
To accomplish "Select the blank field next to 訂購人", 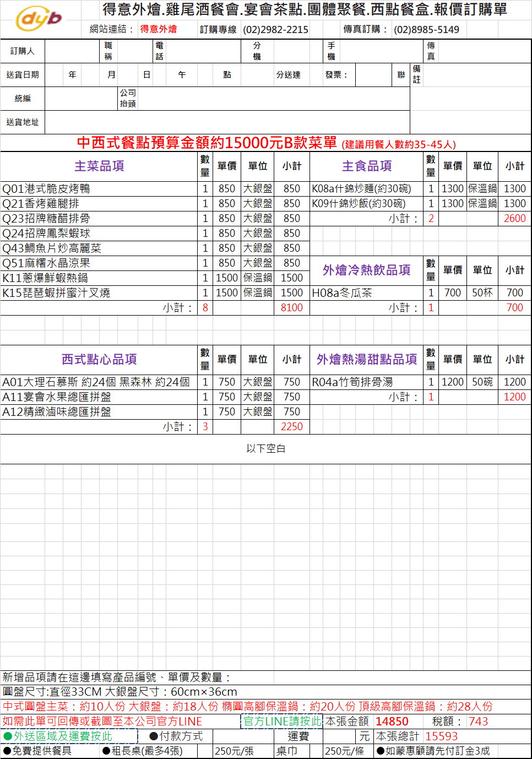I will 73,51.
